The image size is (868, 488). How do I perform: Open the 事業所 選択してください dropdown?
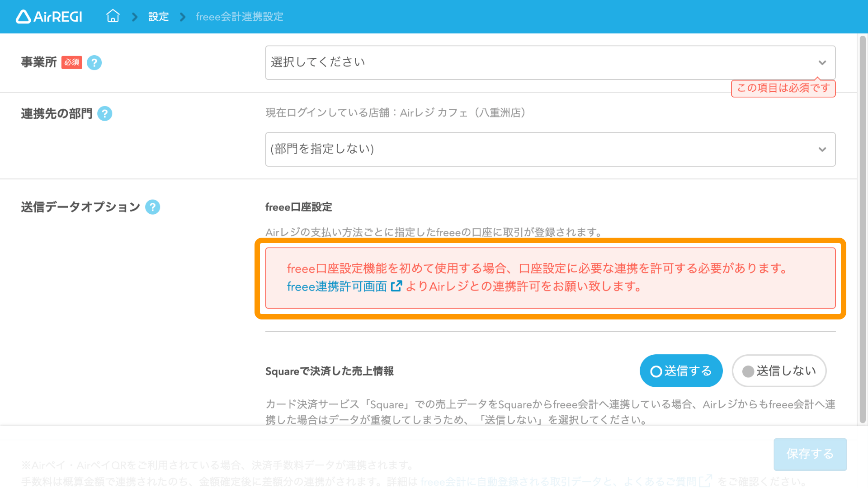(x=550, y=62)
